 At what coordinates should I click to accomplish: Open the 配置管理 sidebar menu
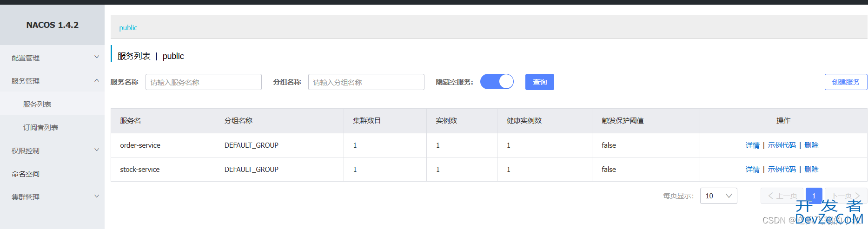tap(52, 58)
